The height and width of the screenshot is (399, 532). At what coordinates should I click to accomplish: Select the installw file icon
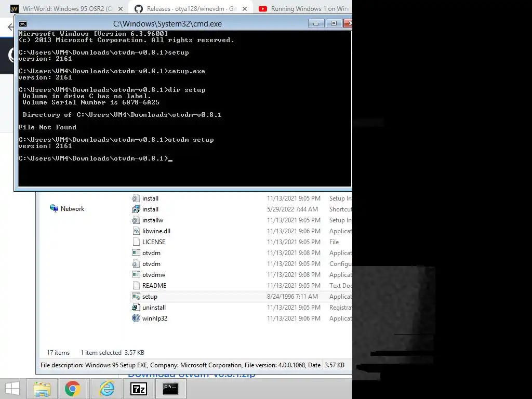136,220
